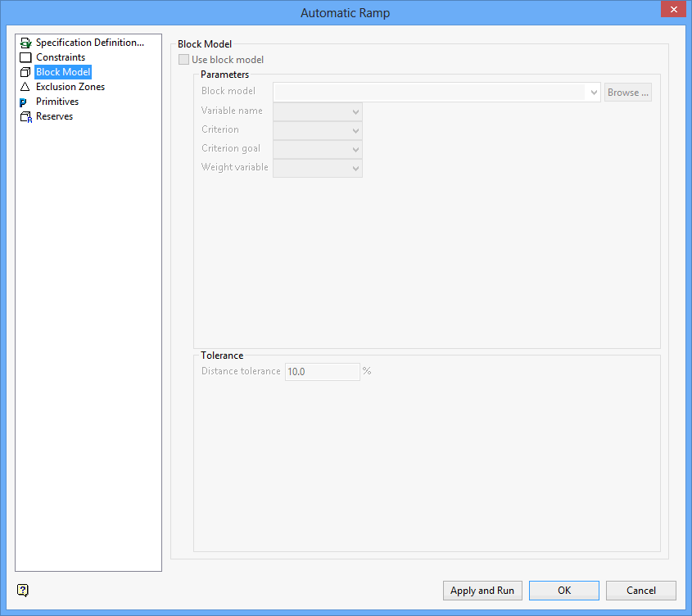
Task: Expand the Block model dropdown
Action: pos(594,93)
